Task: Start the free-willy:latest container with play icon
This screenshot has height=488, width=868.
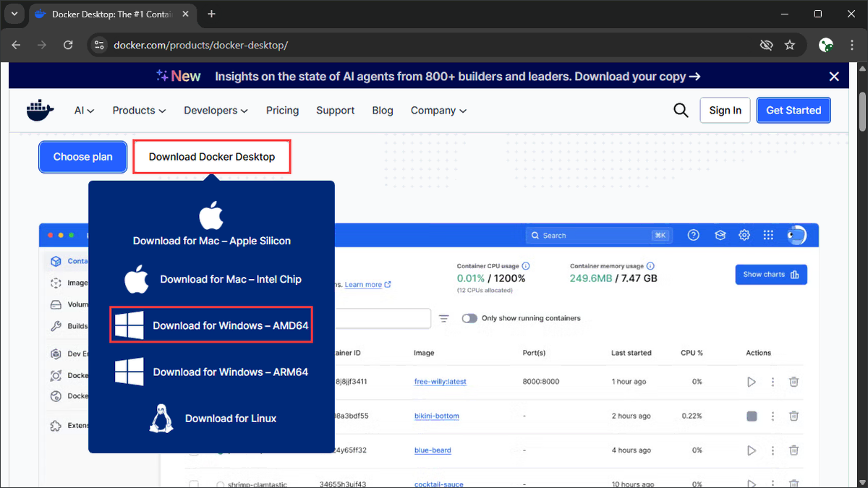Action: click(x=752, y=382)
